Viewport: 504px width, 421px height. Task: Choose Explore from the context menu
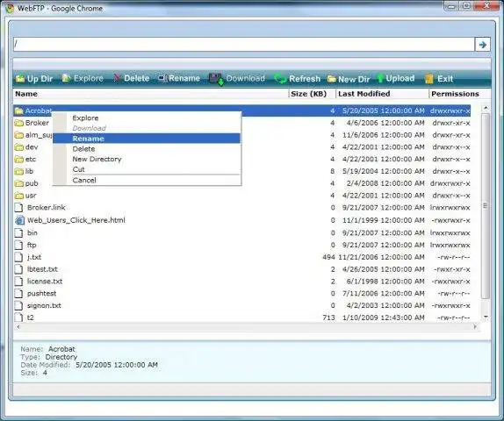[x=147, y=118]
